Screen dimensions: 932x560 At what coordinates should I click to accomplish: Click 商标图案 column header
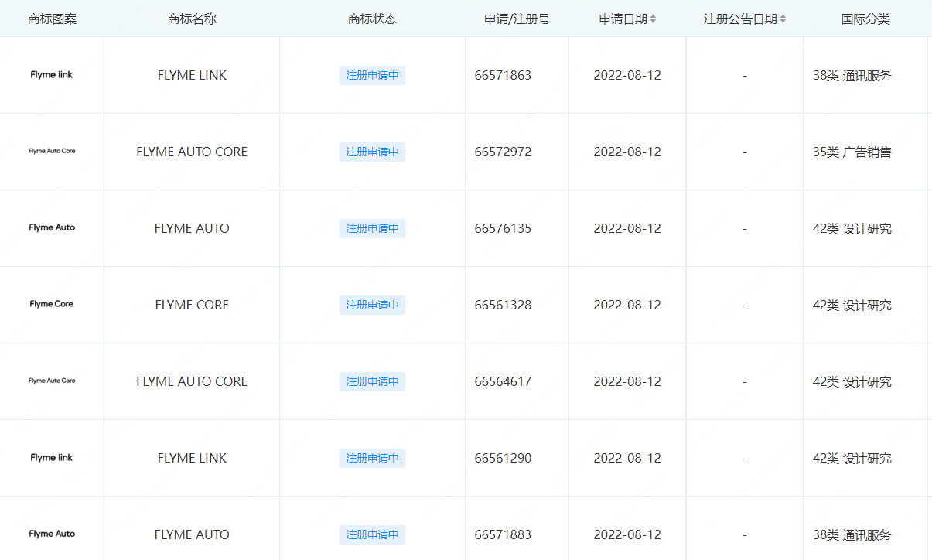tap(52, 19)
